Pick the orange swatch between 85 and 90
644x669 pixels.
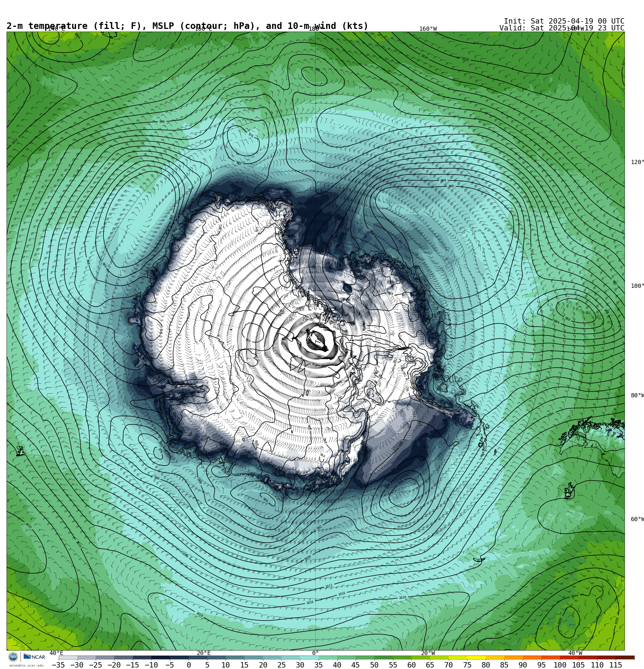point(514,657)
